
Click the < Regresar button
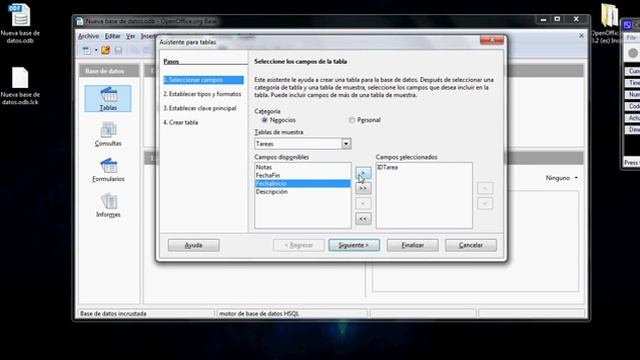click(x=299, y=245)
